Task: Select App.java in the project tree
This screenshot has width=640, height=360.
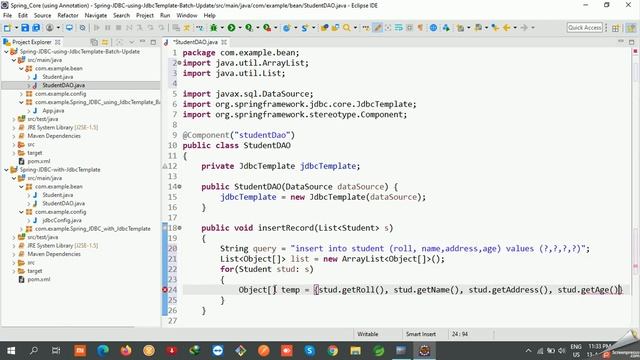Action: tap(53, 111)
